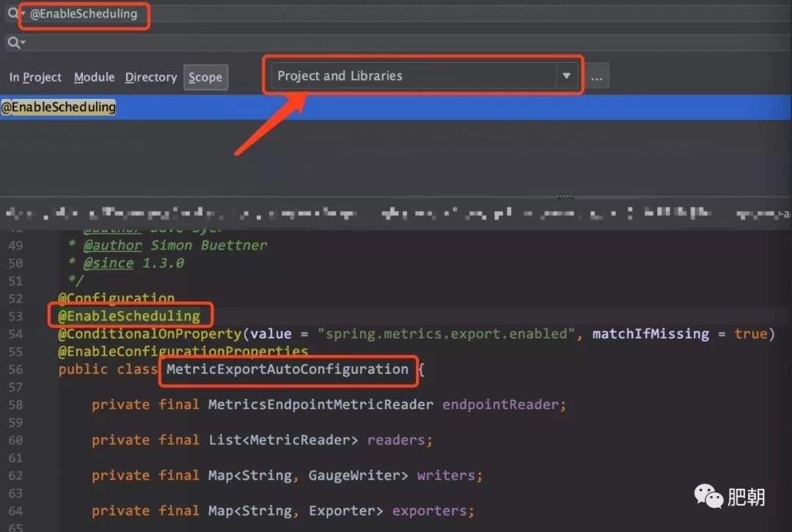Click the search magnifier icon beside @EnableScheduling
Image resolution: width=792 pixels, height=532 pixels.
coord(12,13)
